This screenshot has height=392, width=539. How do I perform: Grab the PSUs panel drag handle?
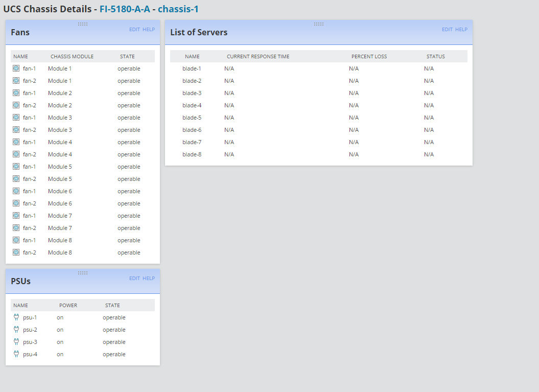tap(82, 273)
